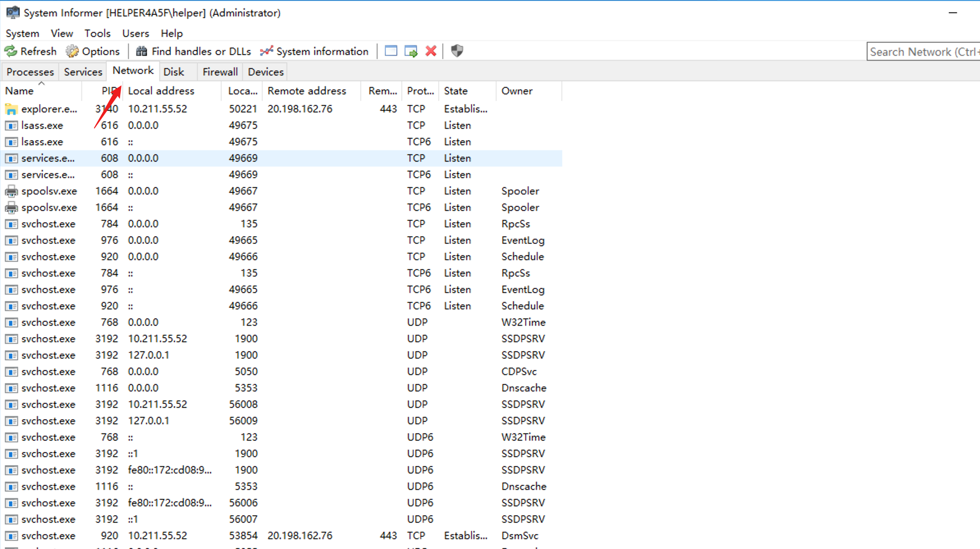Open the Devices tab

point(266,72)
